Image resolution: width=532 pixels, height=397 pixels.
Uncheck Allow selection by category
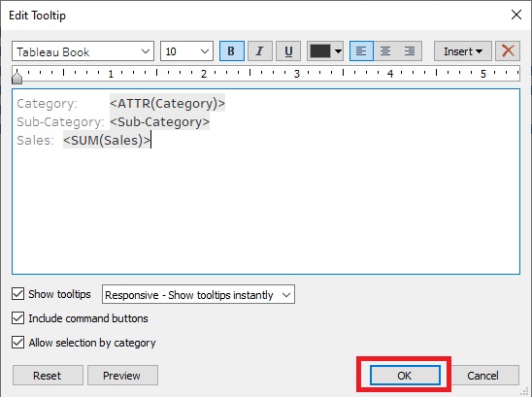click(x=17, y=343)
